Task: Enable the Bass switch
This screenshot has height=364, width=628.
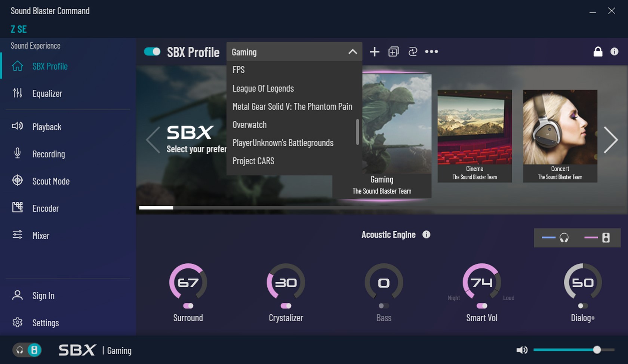Action: 384,306
